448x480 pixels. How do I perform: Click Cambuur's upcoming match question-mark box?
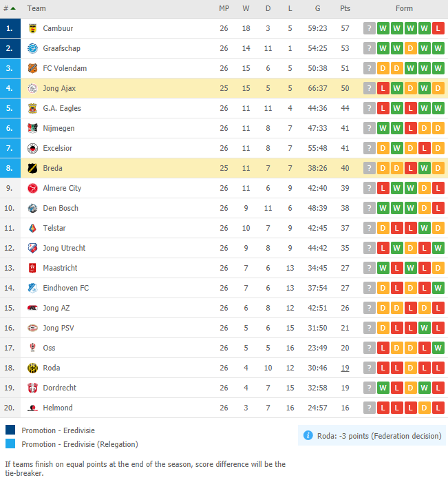(x=370, y=28)
